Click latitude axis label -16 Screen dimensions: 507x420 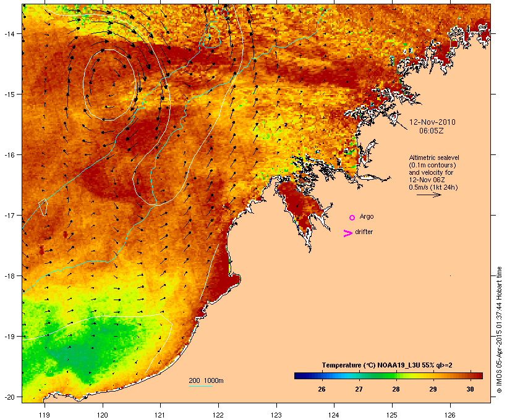9,155
